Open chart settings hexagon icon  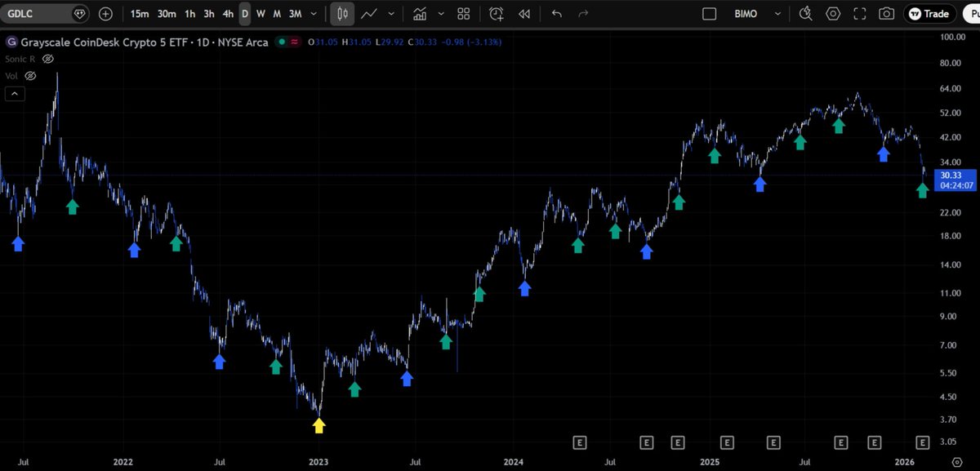[833, 14]
